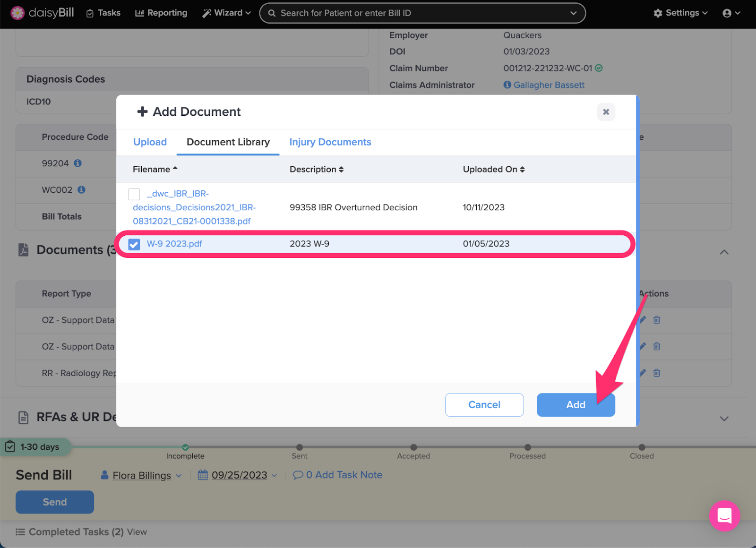Sort the list by Uploaded On
Viewport: 756px width, 548px height.
(494, 169)
